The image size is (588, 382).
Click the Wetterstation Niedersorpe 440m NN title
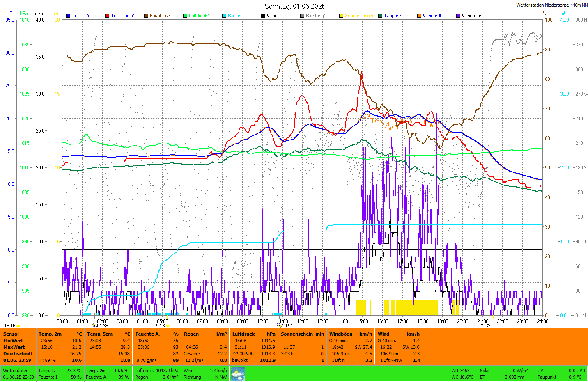(551, 5)
